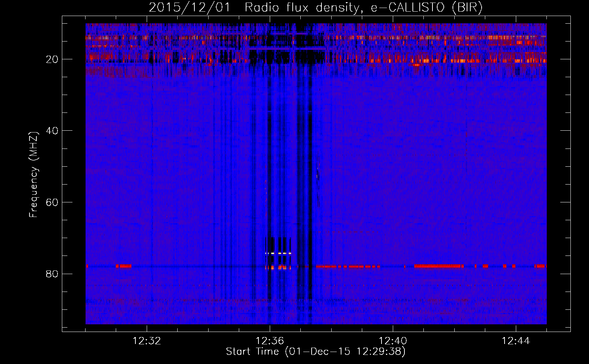
Task: Click the 'Start Time (01-Dec-15 12:29:38)' label
Action: [x=316, y=352]
